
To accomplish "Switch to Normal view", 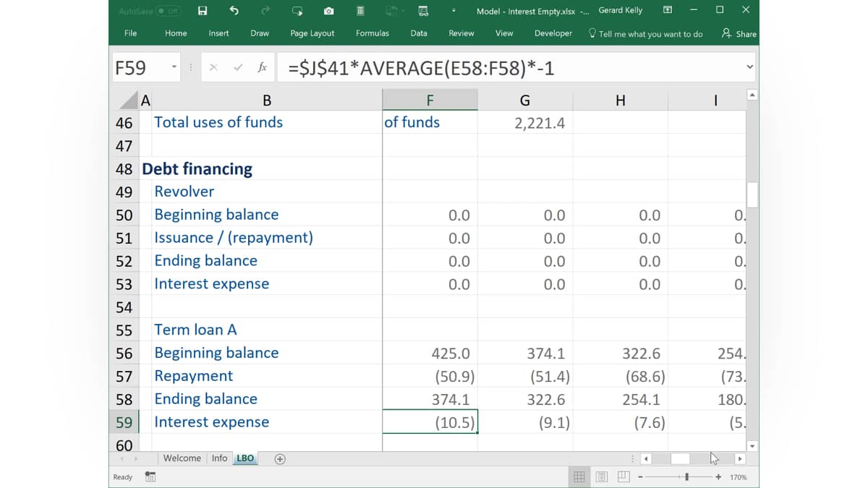I will [x=579, y=476].
